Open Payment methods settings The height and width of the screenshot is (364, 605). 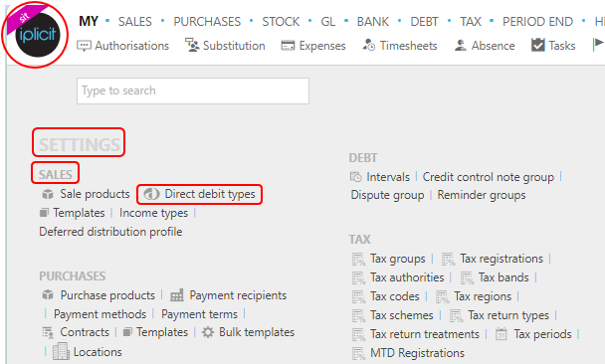point(100,314)
